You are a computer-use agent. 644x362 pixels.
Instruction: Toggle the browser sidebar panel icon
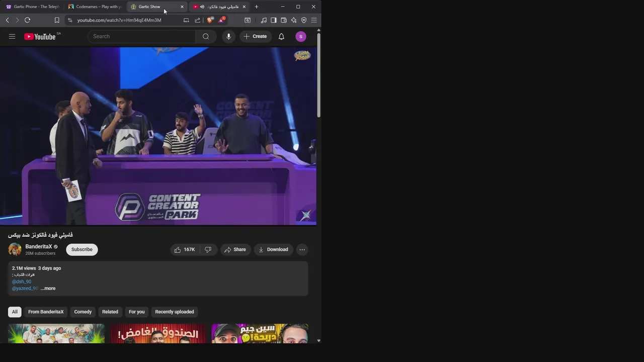pos(274,20)
